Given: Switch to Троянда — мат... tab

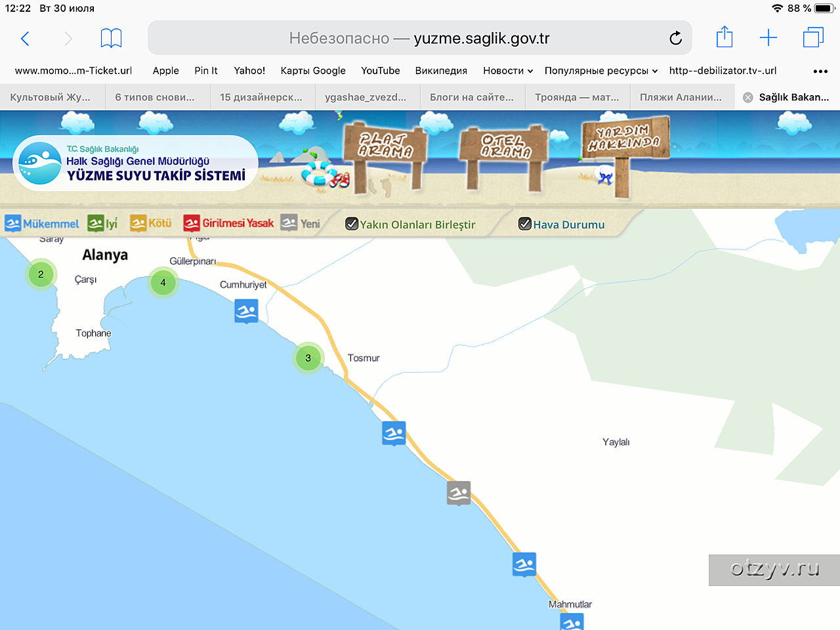Looking at the screenshot, I should pyautogui.click(x=577, y=97).
